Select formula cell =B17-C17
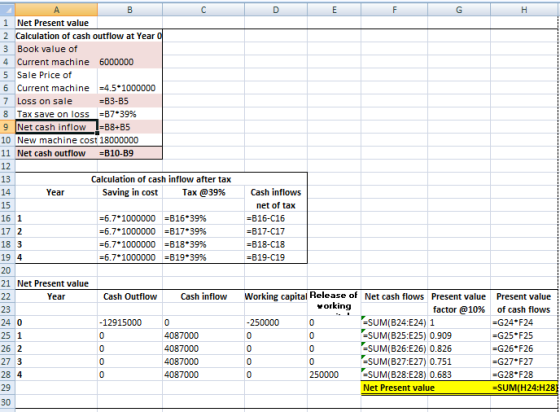This screenshot has height=412, width=560. [276, 231]
